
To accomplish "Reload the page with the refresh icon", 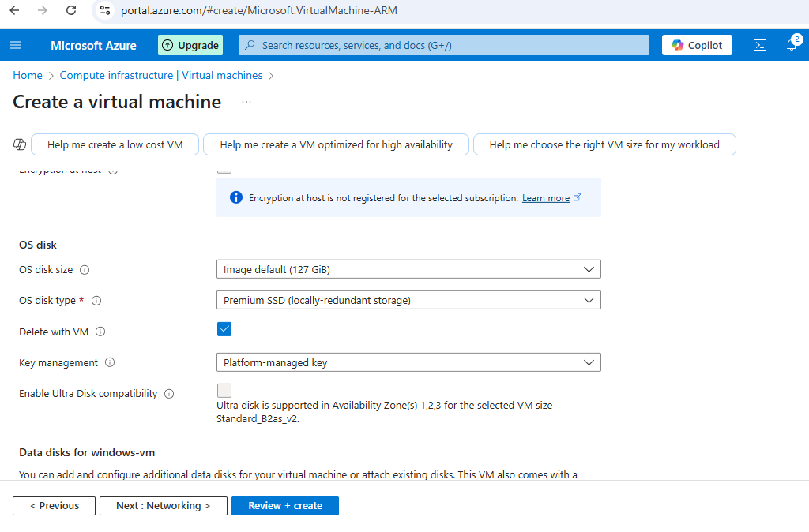I will point(71,10).
